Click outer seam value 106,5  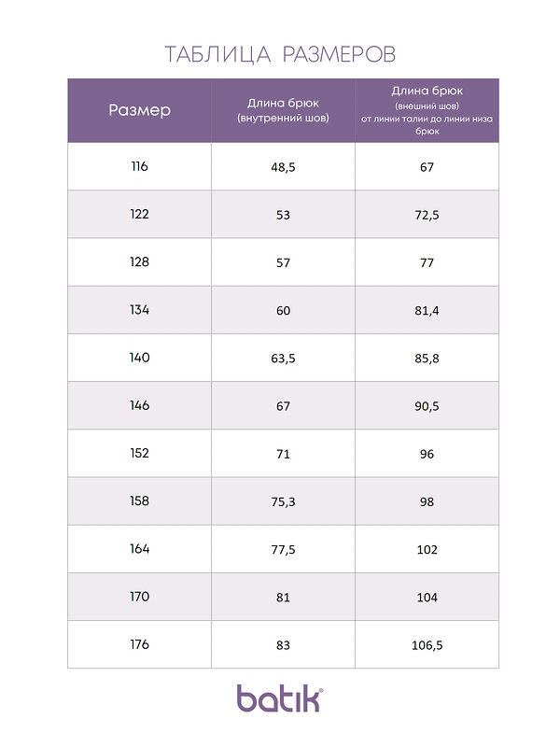click(427, 644)
